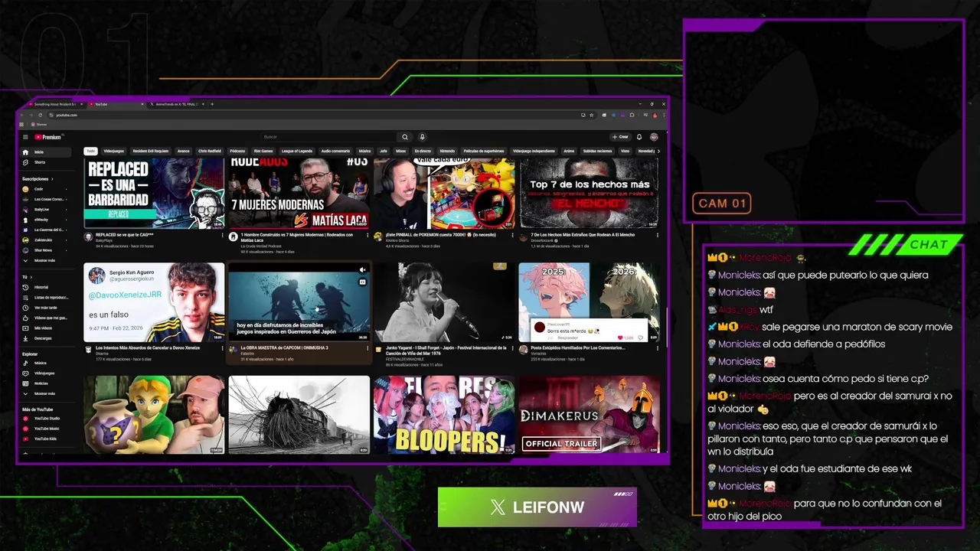Reload the page in the browser
980x551 pixels.
(41, 115)
